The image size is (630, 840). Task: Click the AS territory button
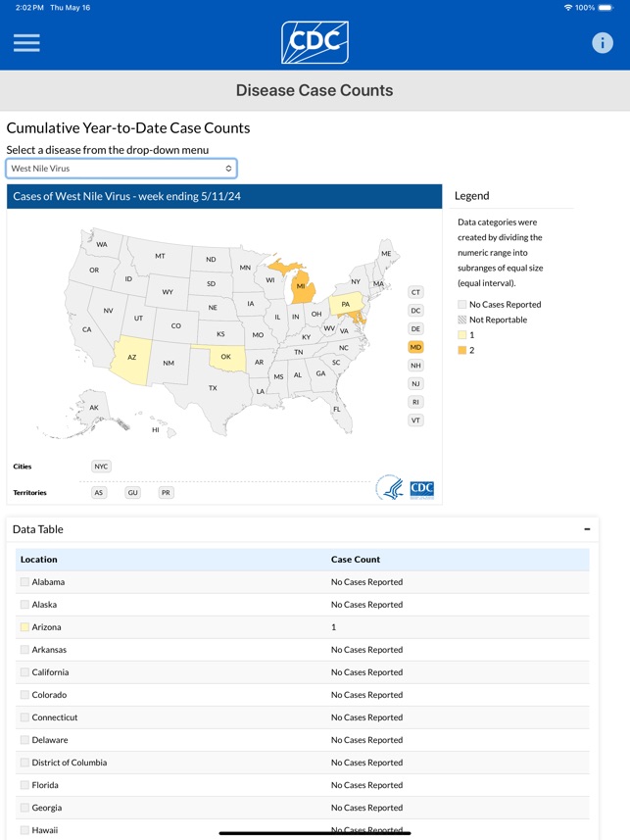click(x=99, y=492)
